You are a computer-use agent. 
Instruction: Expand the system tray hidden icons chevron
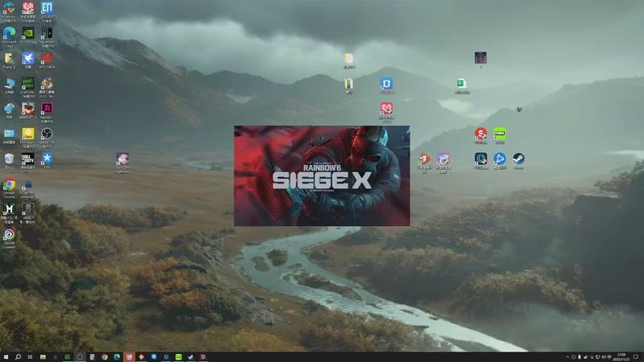tap(568, 357)
